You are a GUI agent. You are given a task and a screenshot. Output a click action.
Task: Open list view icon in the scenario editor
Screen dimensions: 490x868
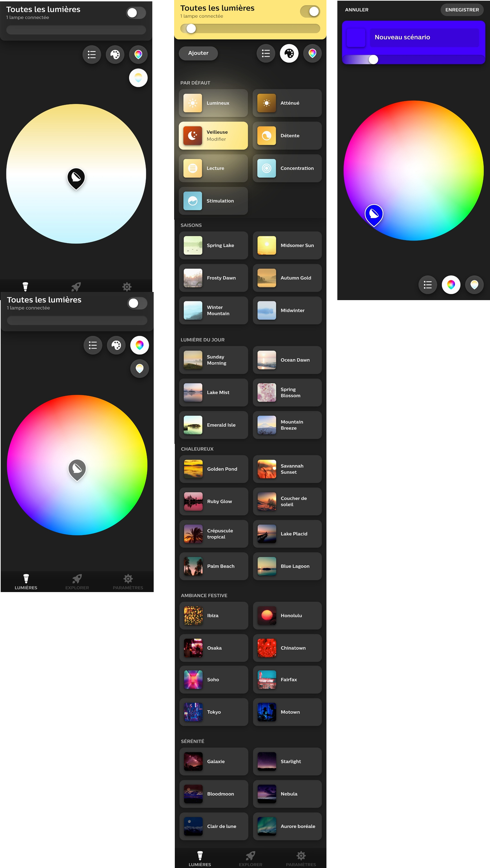click(428, 285)
